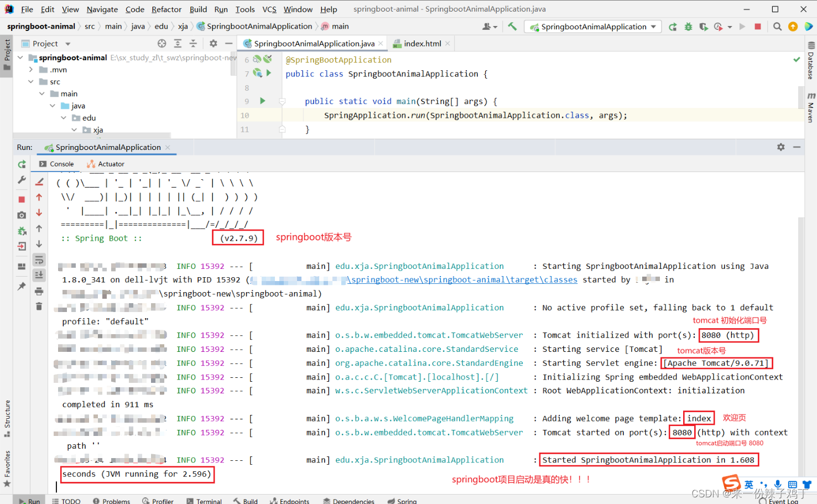Open the SpringbootAnimalApplication run configuration dropdown
The width and height of the screenshot is (817, 504).
594,27
